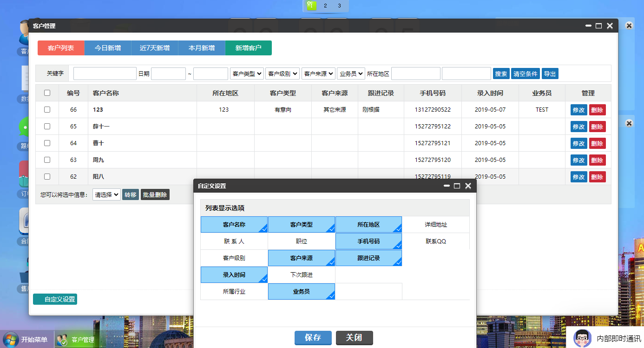The height and width of the screenshot is (348, 644).
Task: Open the 客户类型 filter dropdown
Action: 246,73
